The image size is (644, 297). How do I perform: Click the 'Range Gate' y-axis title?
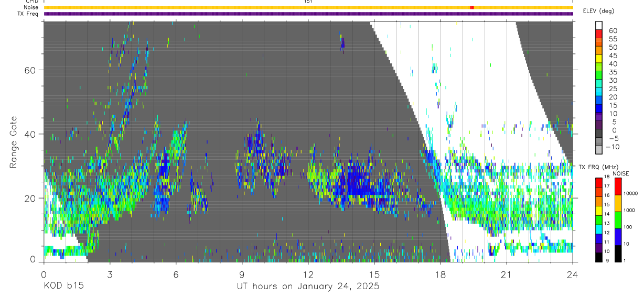[14, 142]
